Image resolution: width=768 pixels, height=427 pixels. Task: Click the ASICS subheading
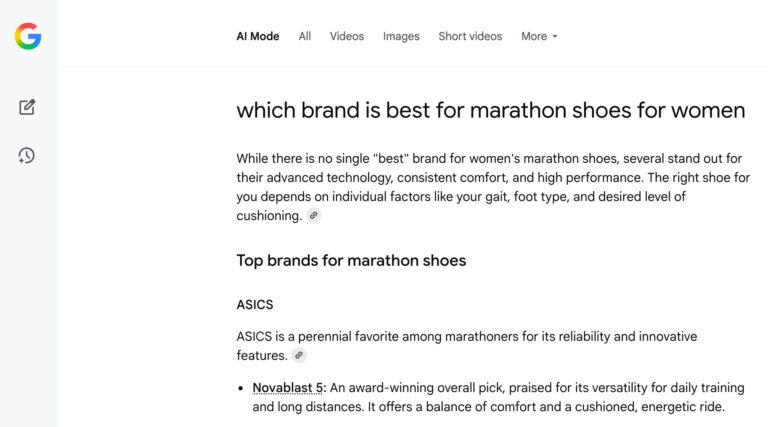254,304
